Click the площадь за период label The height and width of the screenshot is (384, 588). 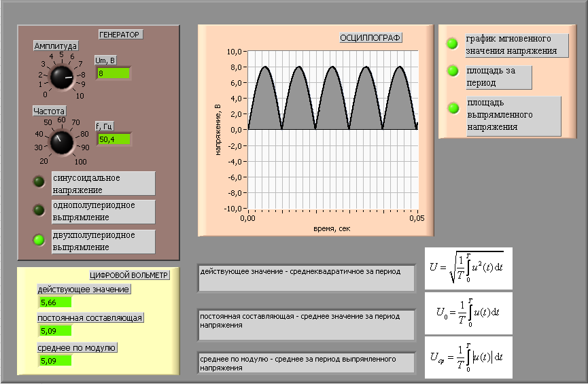[x=499, y=77]
